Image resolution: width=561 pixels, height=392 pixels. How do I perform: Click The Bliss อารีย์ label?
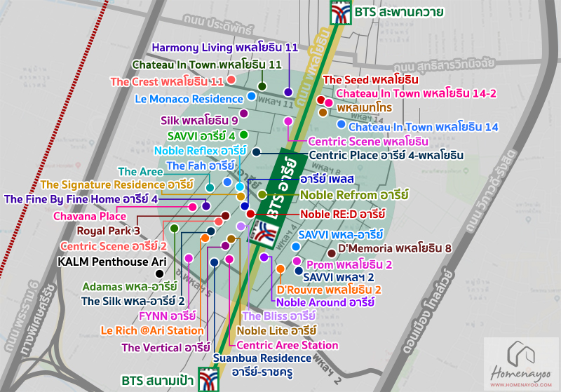coord(279,316)
